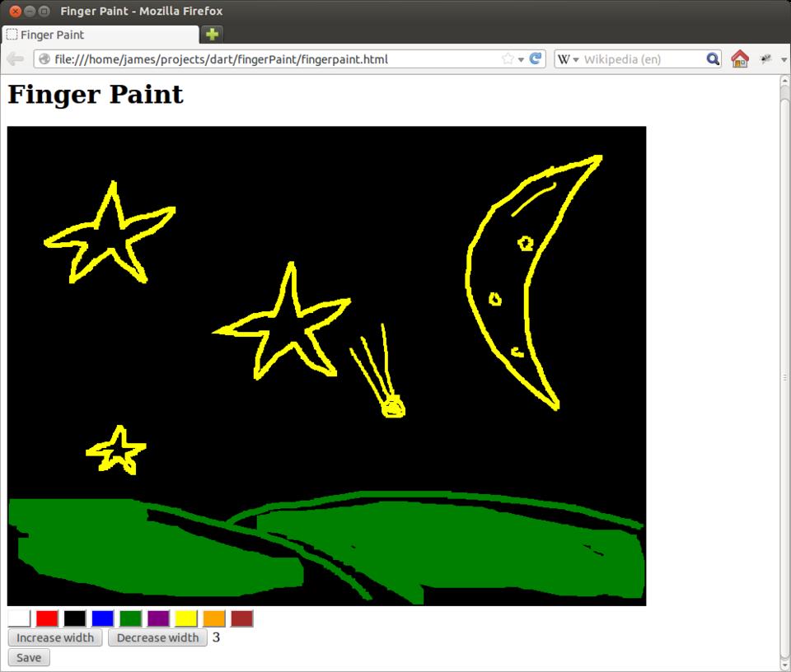The width and height of the screenshot is (791, 672).
Task: Open a new tab with the plus button
Action: (x=213, y=35)
